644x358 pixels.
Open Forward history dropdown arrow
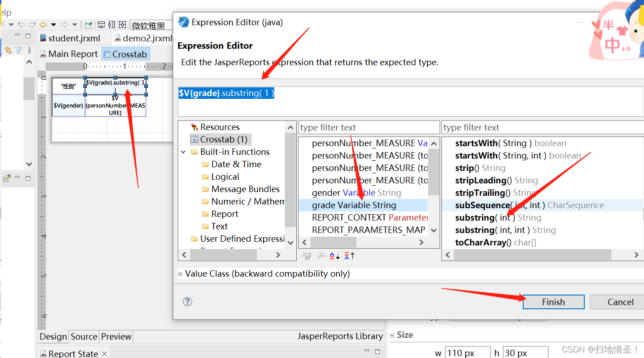[x=74, y=25]
